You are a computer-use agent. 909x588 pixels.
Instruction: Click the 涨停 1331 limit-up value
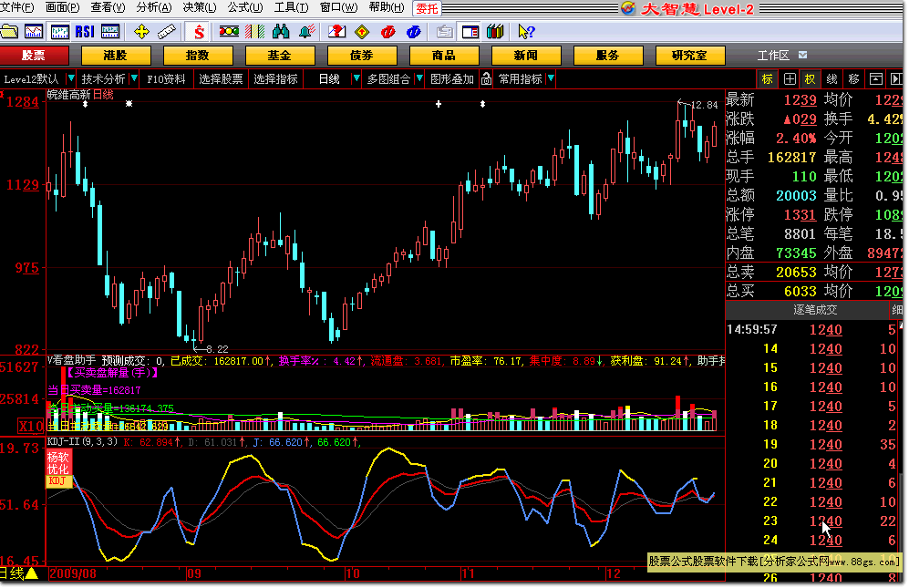[x=800, y=214]
